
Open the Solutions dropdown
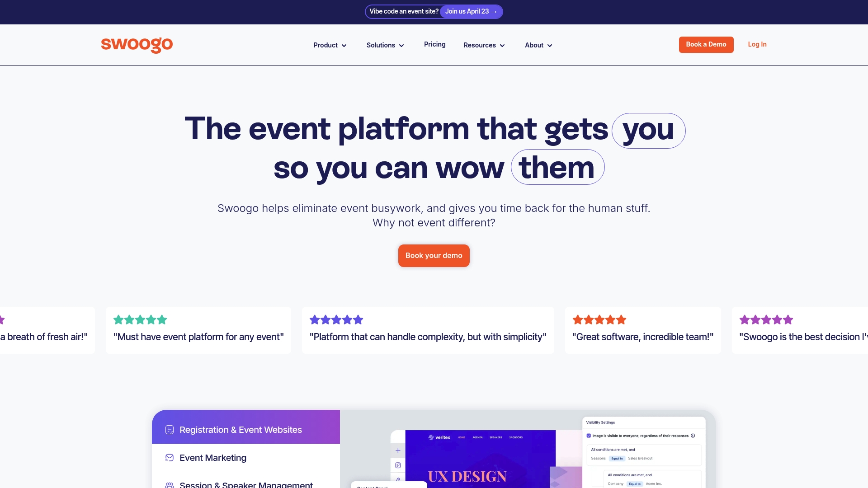(x=385, y=45)
